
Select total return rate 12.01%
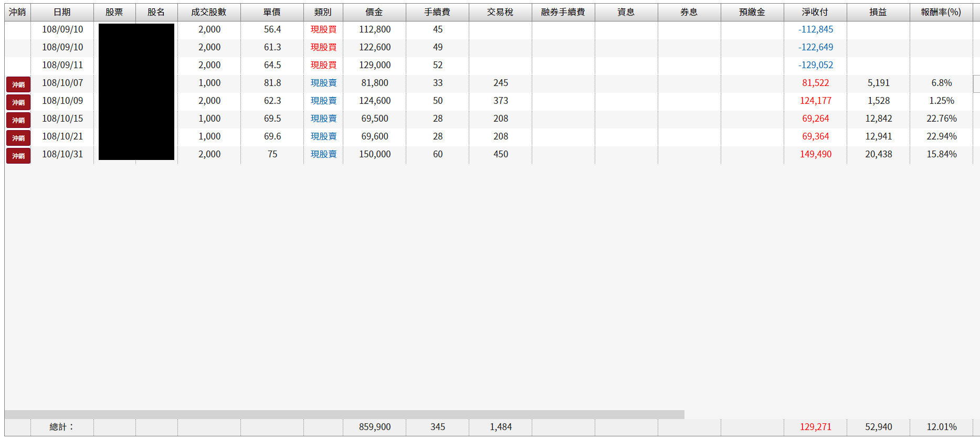point(942,427)
